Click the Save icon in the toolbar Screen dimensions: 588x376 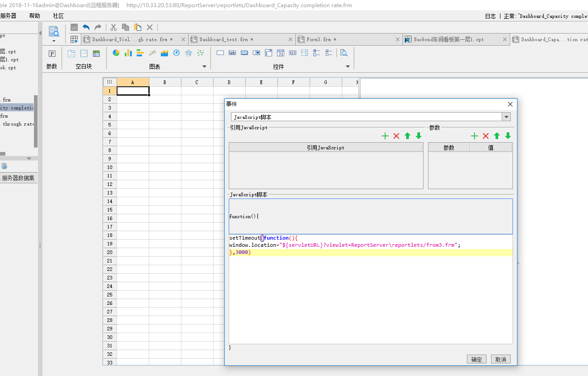click(x=74, y=27)
